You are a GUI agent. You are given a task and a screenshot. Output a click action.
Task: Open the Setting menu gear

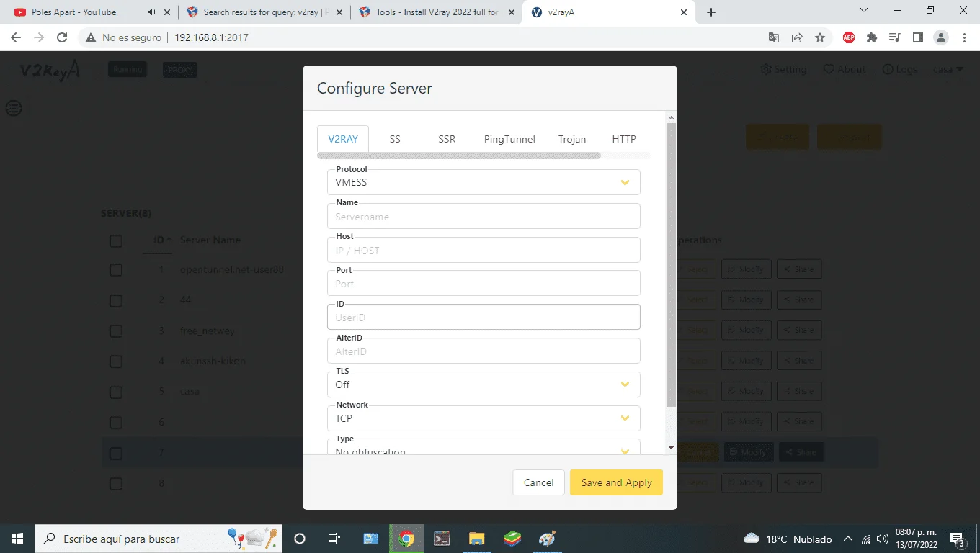tap(784, 69)
